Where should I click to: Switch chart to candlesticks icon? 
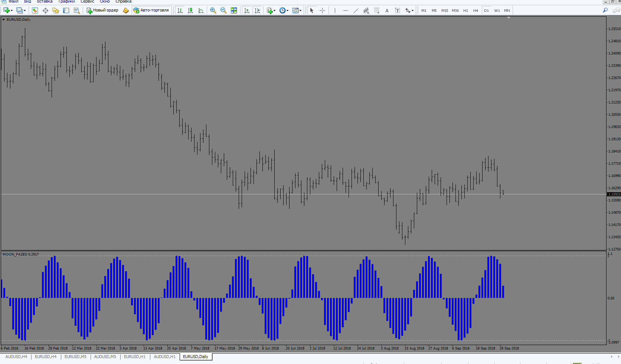coord(190,10)
